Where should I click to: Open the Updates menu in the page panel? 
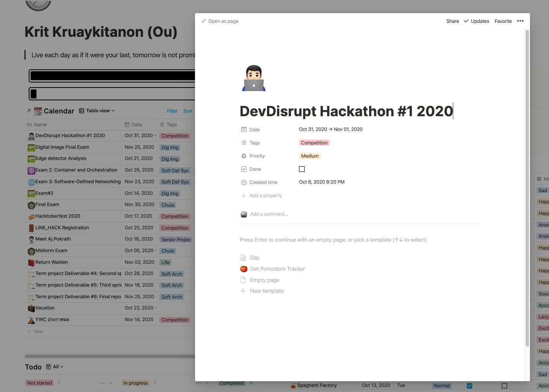pyautogui.click(x=476, y=21)
